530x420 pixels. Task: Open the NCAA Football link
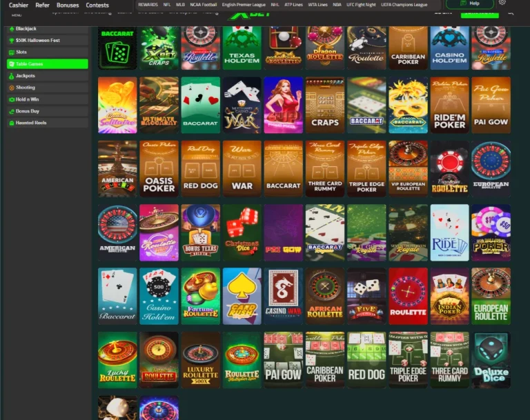(203, 5)
